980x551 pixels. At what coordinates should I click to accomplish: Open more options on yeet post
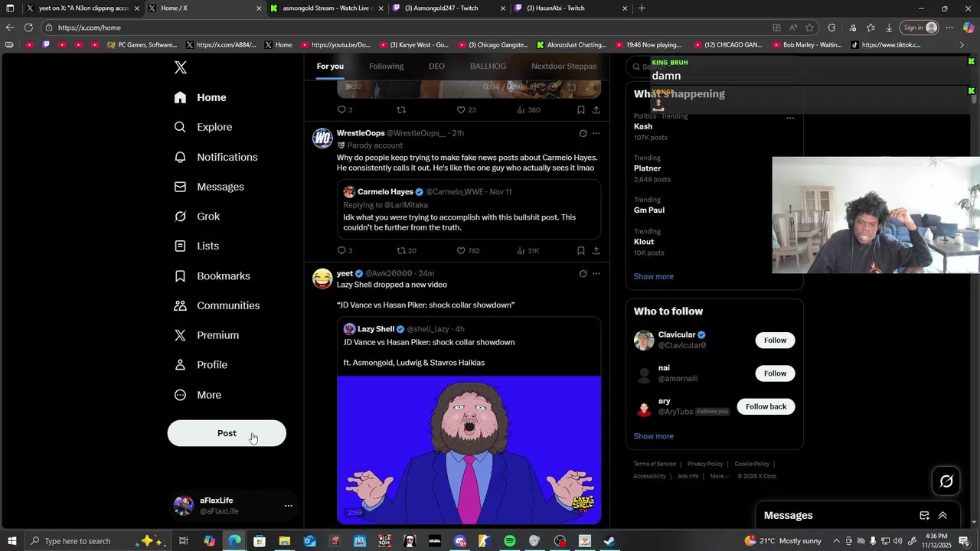596,273
